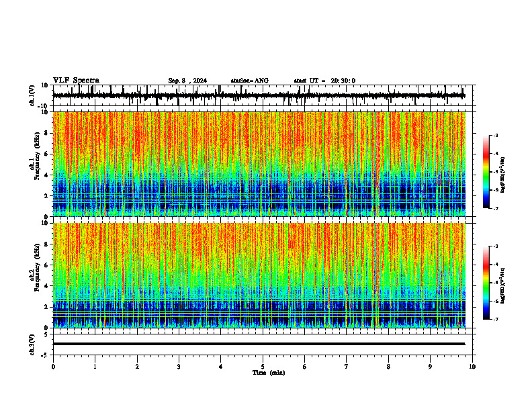Screen dimensions: 532x411
Task: Click the ch.1 PSD color bar
Action: click(x=486, y=172)
